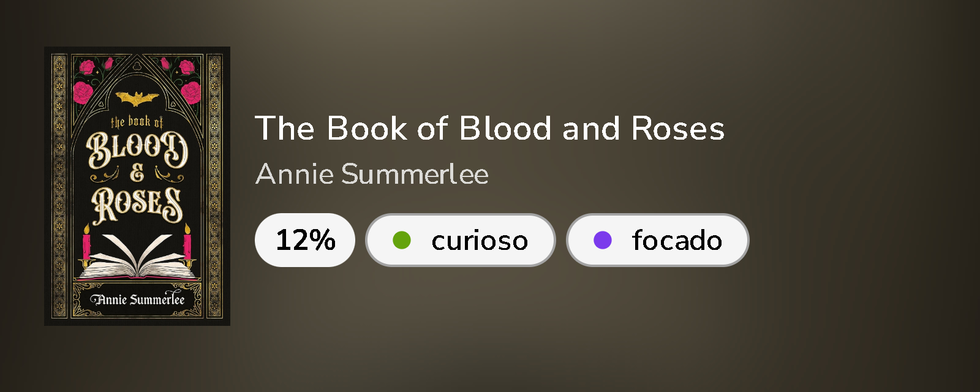Click the word "ROSES" on the cover art
This screenshot has width=980, height=392.
[x=137, y=204]
